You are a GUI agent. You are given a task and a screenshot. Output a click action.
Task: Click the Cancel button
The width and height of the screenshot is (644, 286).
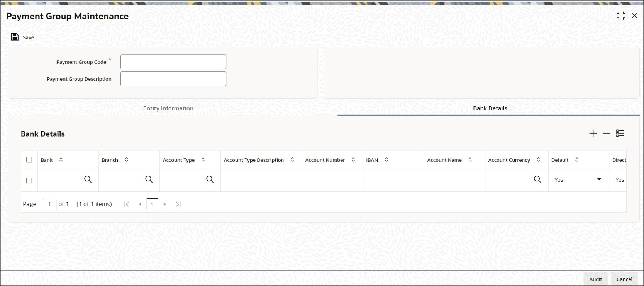(x=624, y=279)
